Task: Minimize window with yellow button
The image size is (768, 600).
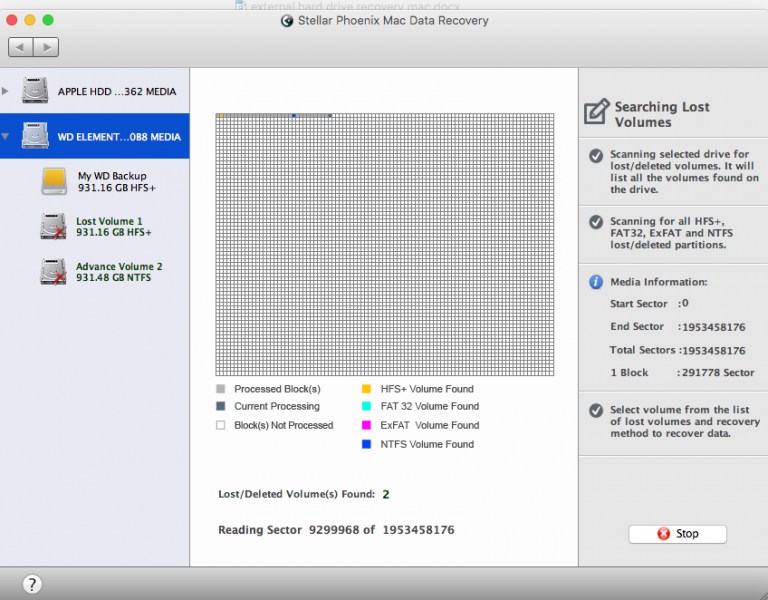Action: 30,20
